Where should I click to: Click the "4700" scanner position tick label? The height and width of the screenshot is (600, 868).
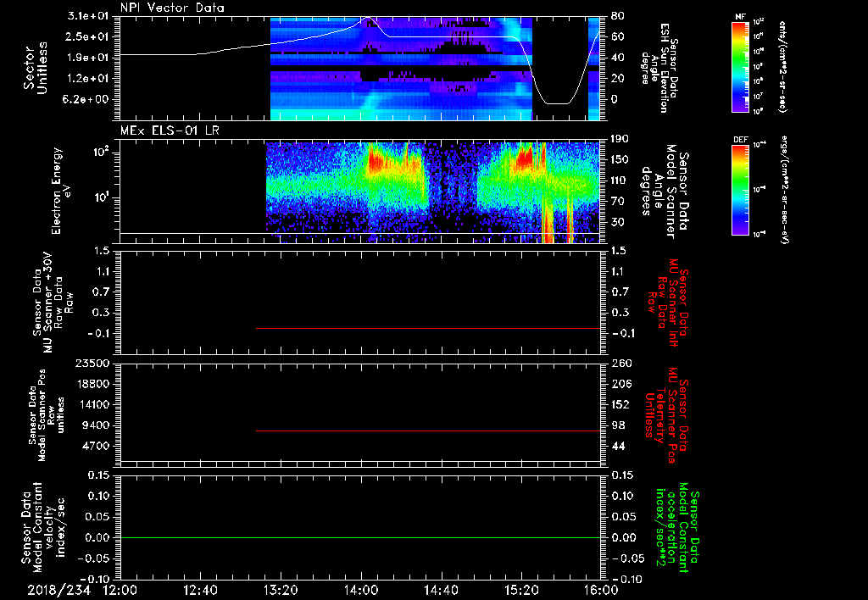click(95, 446)
